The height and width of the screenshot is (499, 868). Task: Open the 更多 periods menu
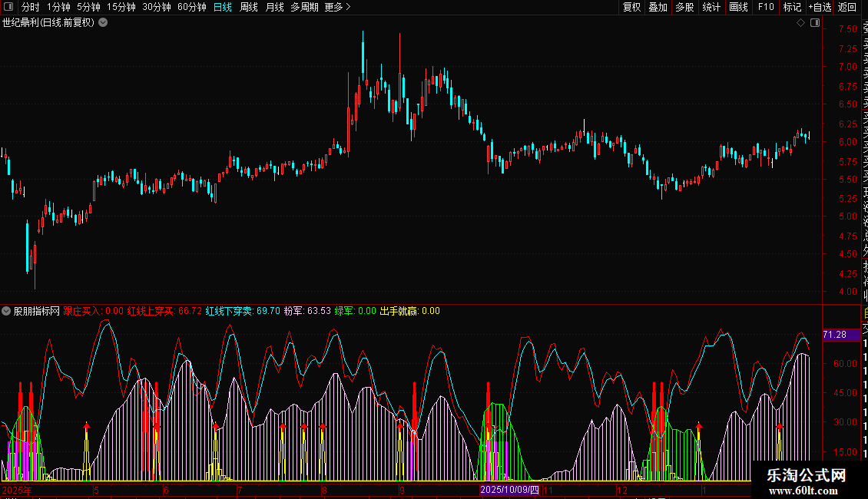tap(337, 7)
